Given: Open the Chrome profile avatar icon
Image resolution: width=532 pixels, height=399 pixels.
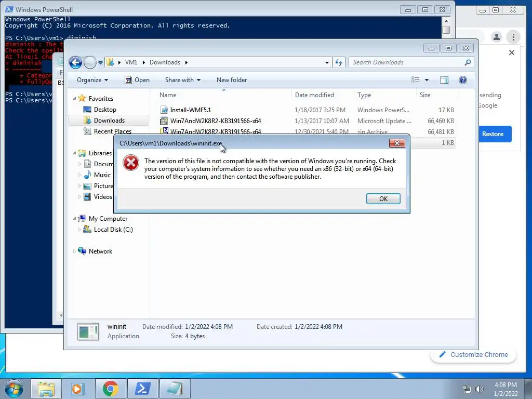Looking at the screenshot, I should [496, 37].
